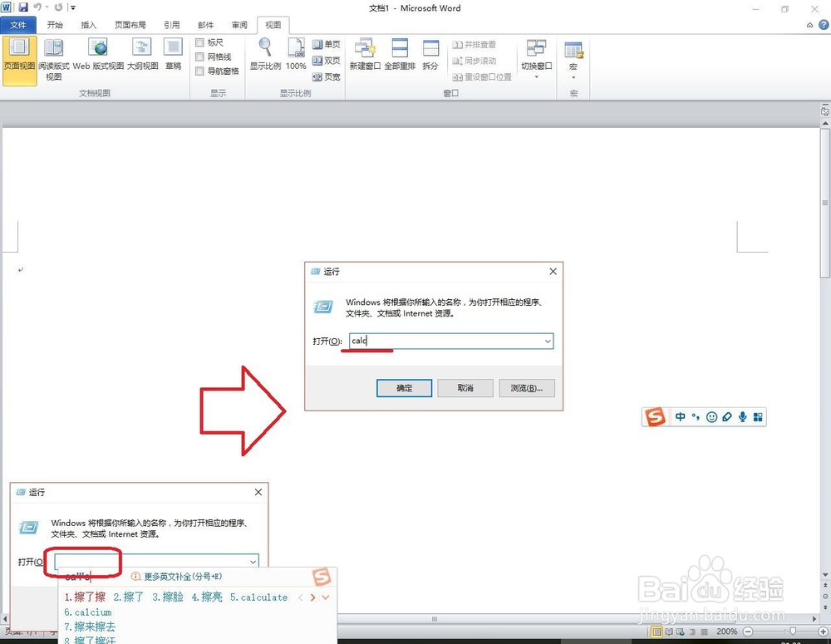Click the Redo icon in quick access toolbar
Viewport: 831px width, 644px height.
coord(58,7)
